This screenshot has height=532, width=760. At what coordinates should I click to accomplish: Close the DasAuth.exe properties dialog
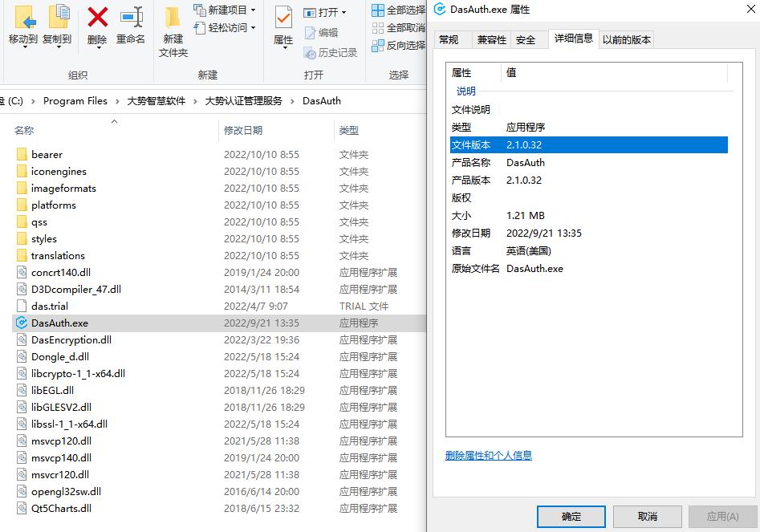click(751, 9)
